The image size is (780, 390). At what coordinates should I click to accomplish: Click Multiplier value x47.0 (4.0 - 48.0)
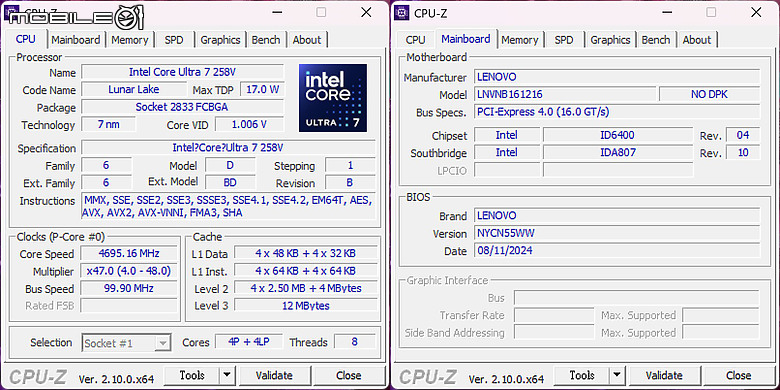coord(129,271)
